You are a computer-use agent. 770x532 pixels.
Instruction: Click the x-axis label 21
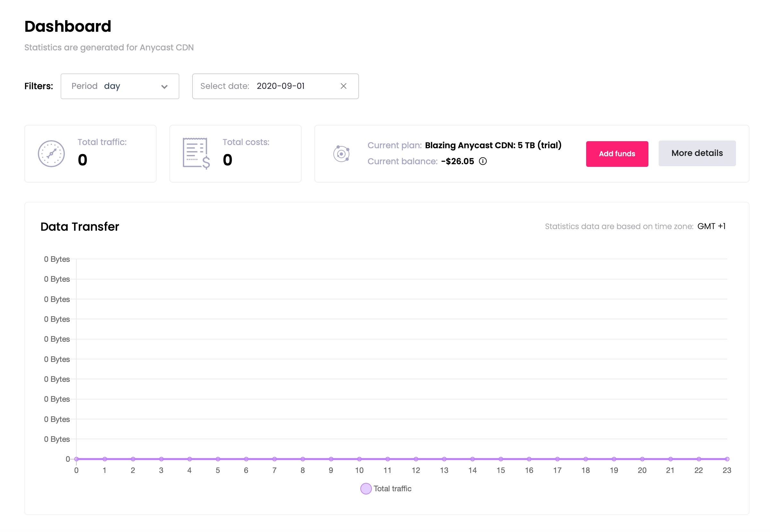click(670, 470)
